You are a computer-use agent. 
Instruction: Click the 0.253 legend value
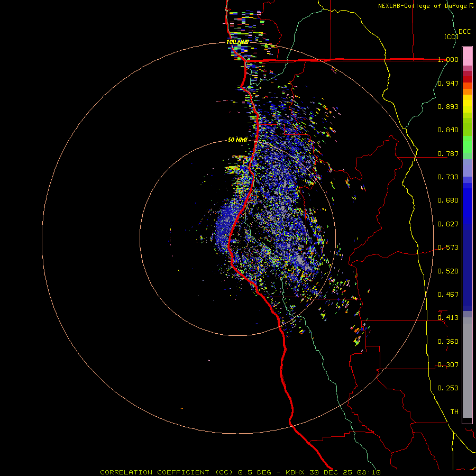(448, 388)
